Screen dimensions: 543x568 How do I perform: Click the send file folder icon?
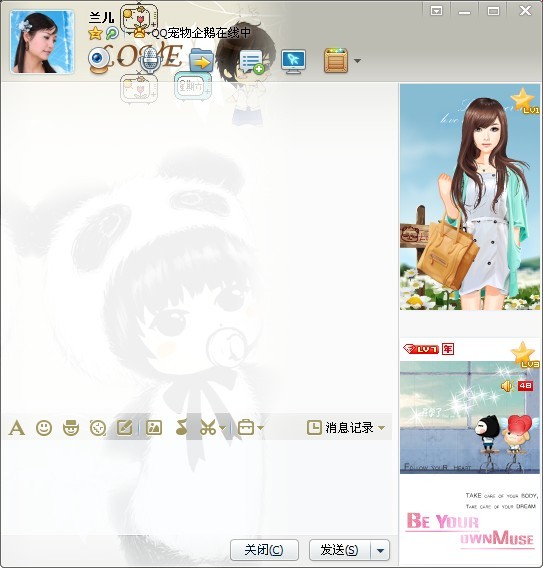(x=201, y=60)
